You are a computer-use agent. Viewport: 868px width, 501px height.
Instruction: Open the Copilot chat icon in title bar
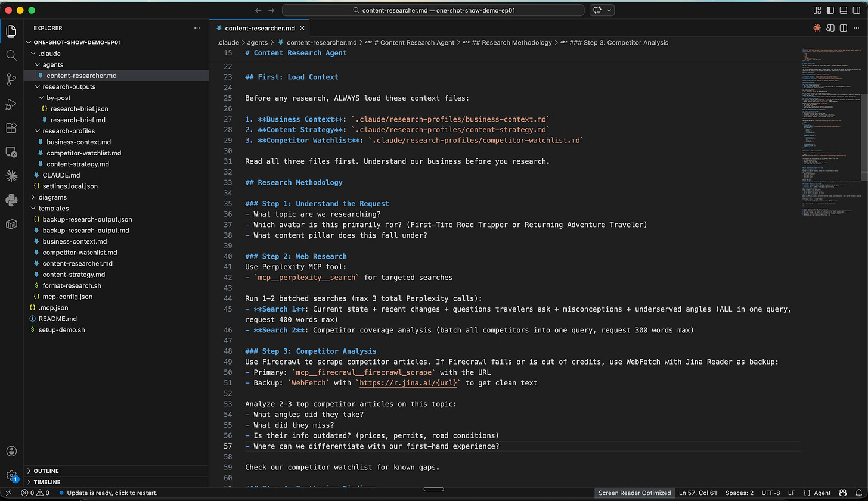click(x=597, y=10)
